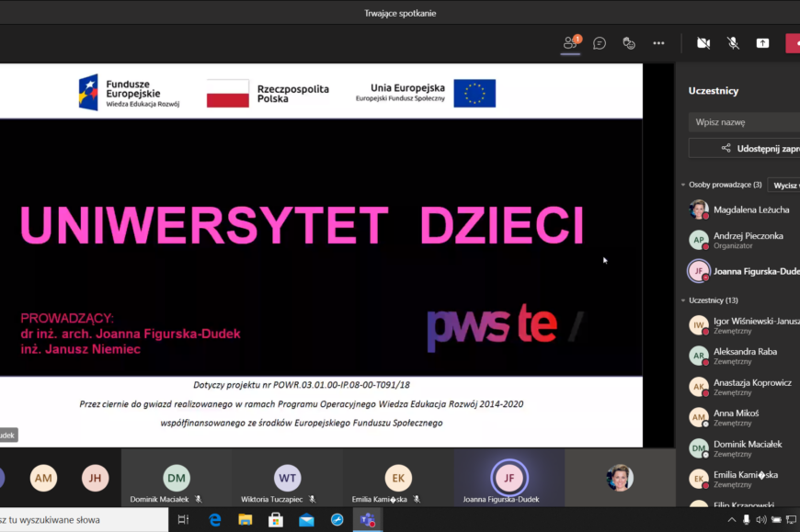Collapse the 'Osoby prowadzące (3)' section
Screen dimensions: 800x532
pos(683,185)
